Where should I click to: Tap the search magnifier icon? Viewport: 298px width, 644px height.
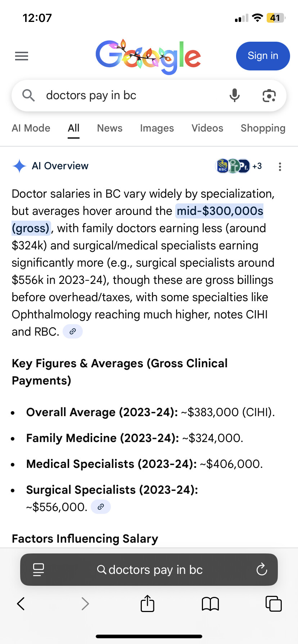(x=28, y=96)
